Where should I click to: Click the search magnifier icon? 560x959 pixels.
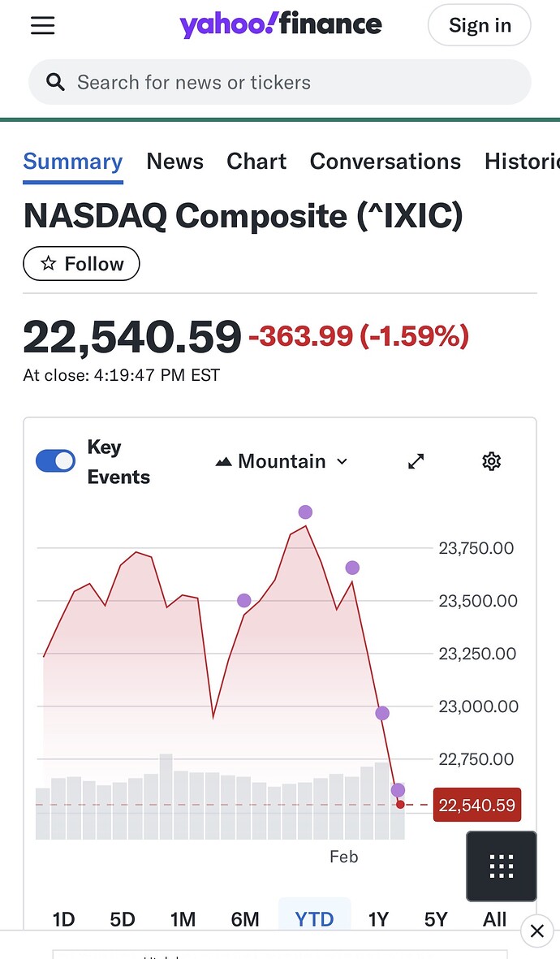[55, 82]
